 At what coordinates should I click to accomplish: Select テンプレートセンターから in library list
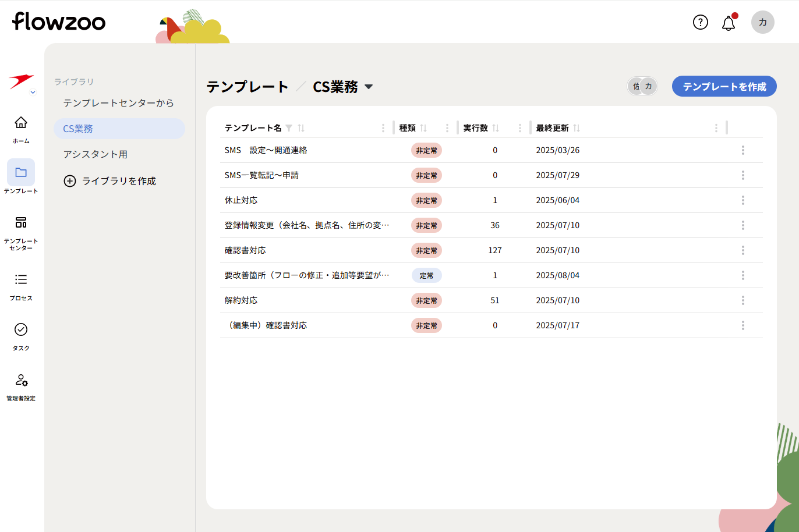click(x=118, y=103)
